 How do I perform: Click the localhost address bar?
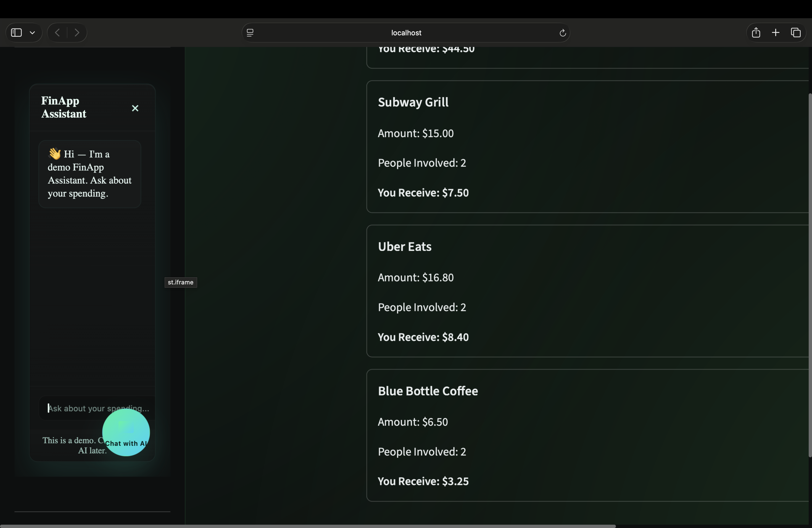pos(406,33)
